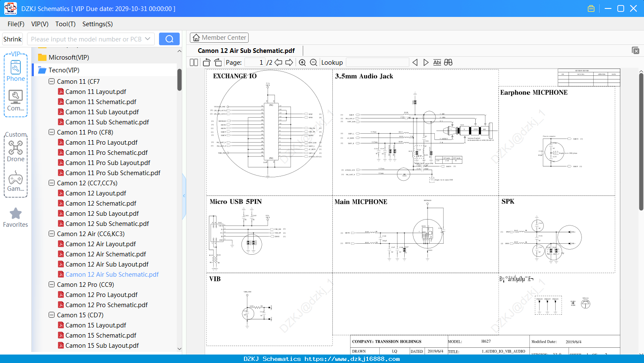Viewport: 644px width, 363px height.
Task: Zoom in on the schematic
Action: pyautogui.click(x=302, y=62)
